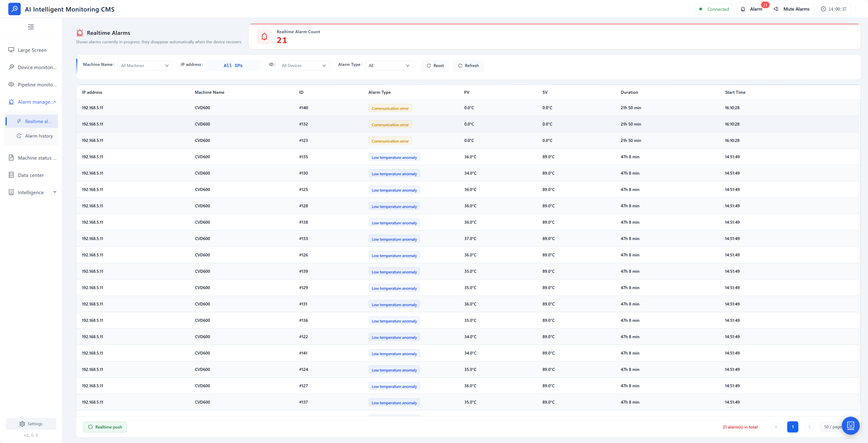Select the Realtime alarms submenu item
This screenshot has height=443, width=868.
32,121
